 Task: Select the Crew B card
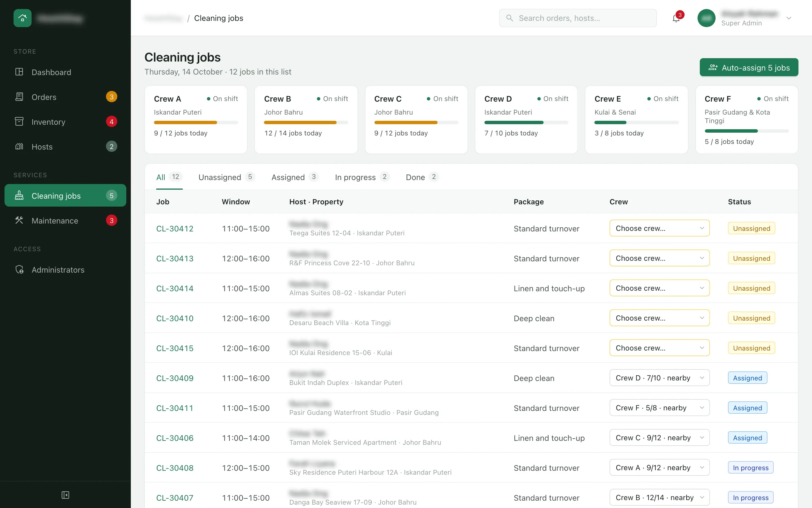point(306,120)
